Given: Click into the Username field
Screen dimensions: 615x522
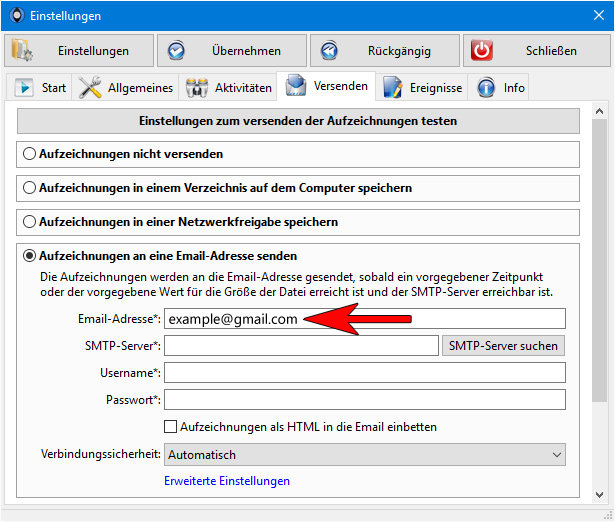Looking at the screenshot, I should point(365,373).
